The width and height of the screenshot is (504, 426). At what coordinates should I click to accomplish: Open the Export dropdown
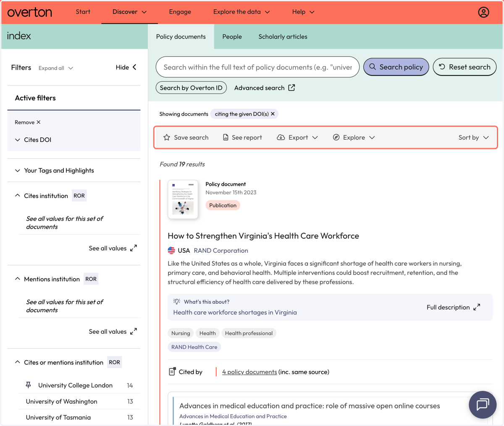click(297, 137)
